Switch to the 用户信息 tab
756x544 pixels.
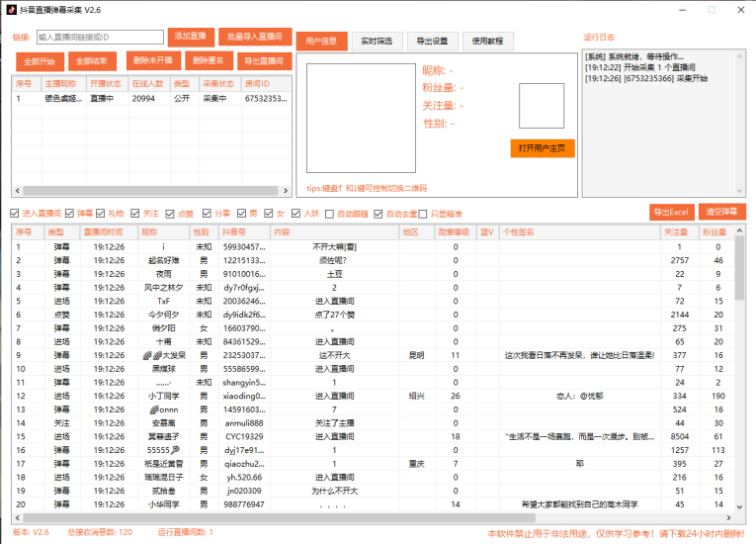click(321, 41)
